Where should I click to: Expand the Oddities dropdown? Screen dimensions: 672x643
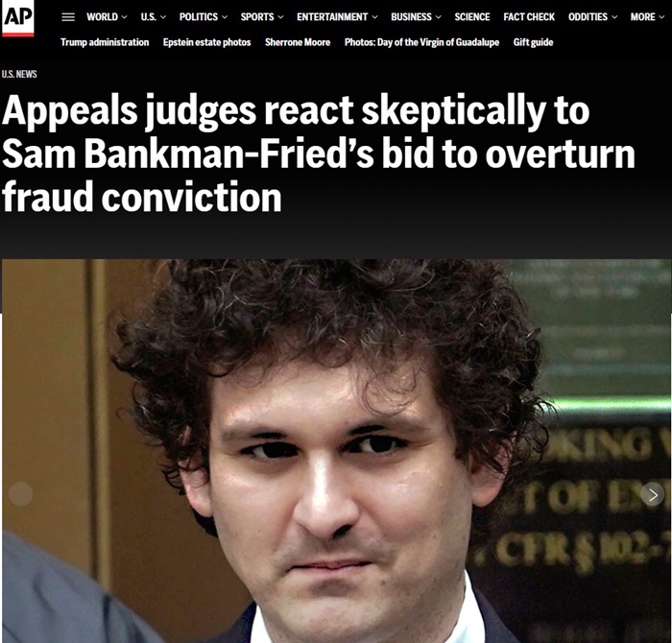coord(592,16)
